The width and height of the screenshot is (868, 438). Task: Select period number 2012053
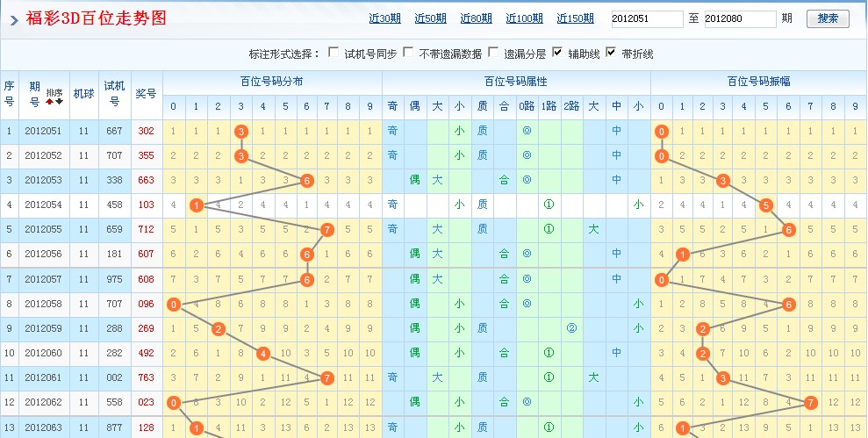pyautogui.click(x=43, y=180)
